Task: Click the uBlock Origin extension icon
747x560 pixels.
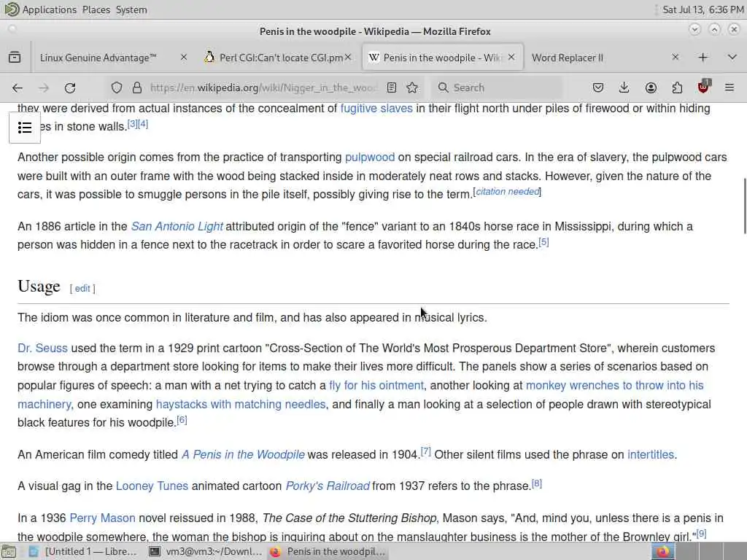Action: pos(704,87)
